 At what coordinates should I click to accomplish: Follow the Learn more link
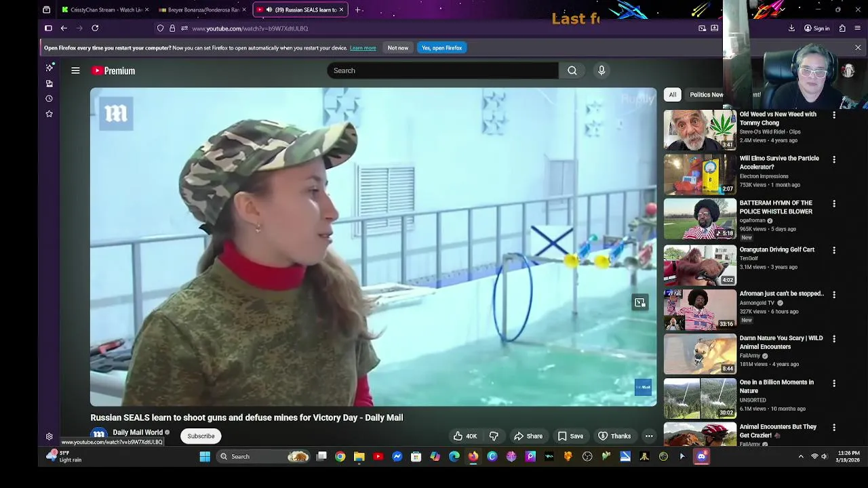point(363,48)
